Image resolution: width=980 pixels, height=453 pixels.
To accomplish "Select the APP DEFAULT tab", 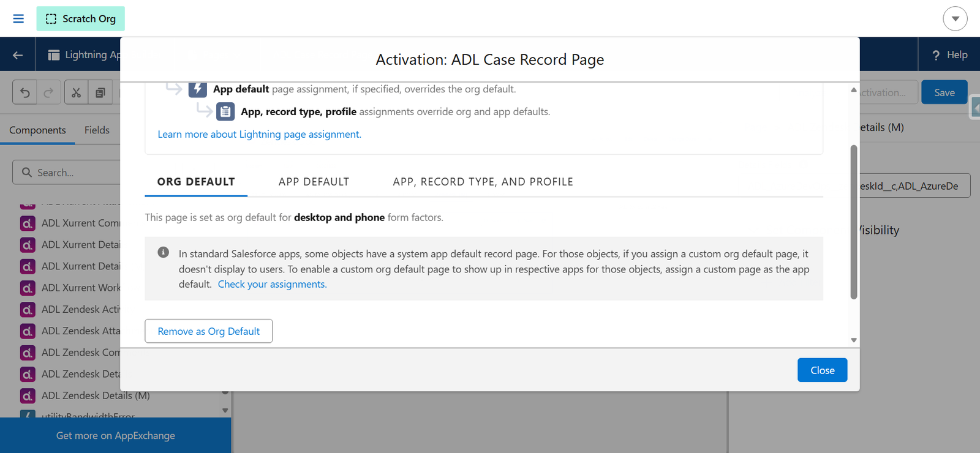I will 314,182.
